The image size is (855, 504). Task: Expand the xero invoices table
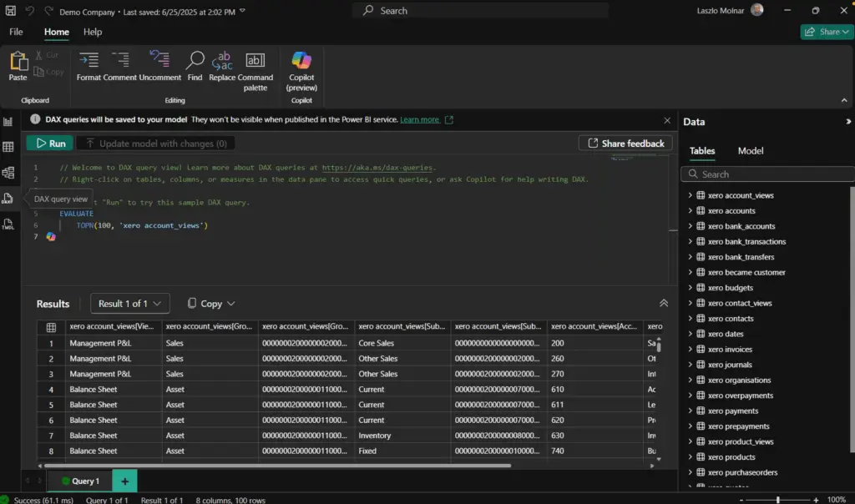tap(691, 350)
